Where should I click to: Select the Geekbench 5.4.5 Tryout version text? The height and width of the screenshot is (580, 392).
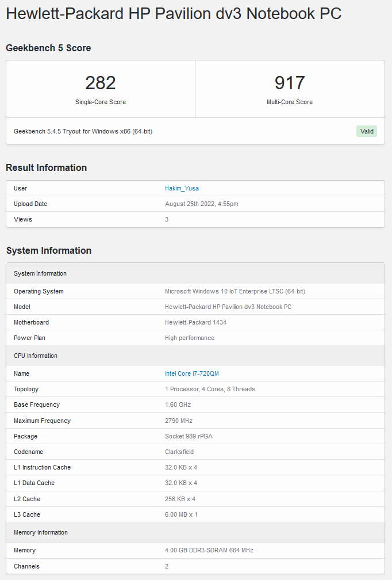[83, 131]
